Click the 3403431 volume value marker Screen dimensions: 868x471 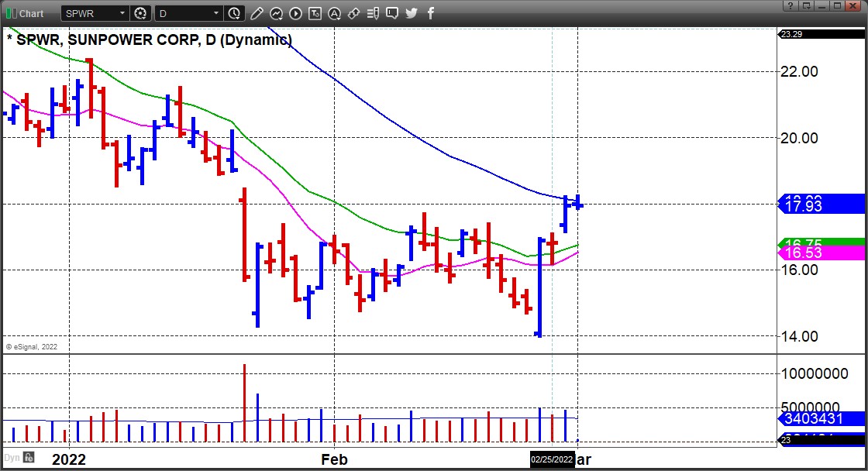click(x=821, y=418)
